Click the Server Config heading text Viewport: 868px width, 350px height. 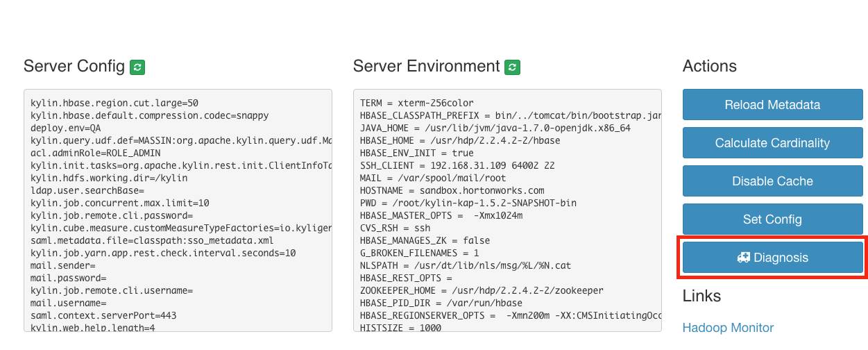pos(74,67)
